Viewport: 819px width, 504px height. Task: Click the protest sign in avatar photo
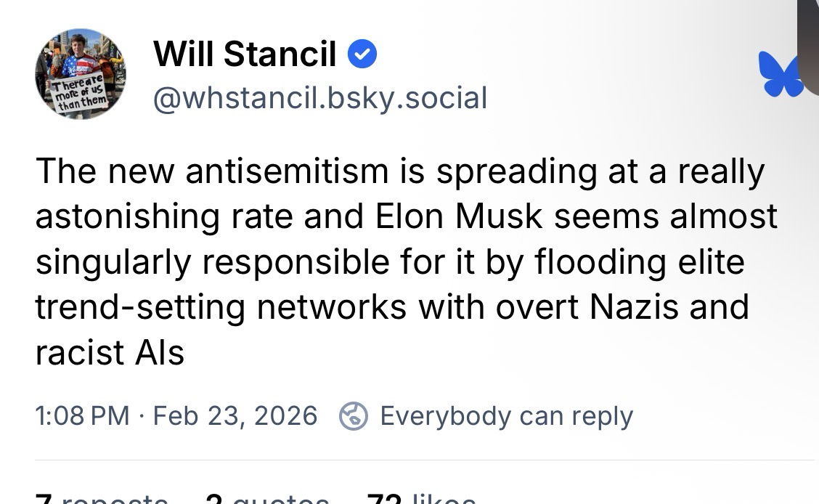(x=78, y=96)
